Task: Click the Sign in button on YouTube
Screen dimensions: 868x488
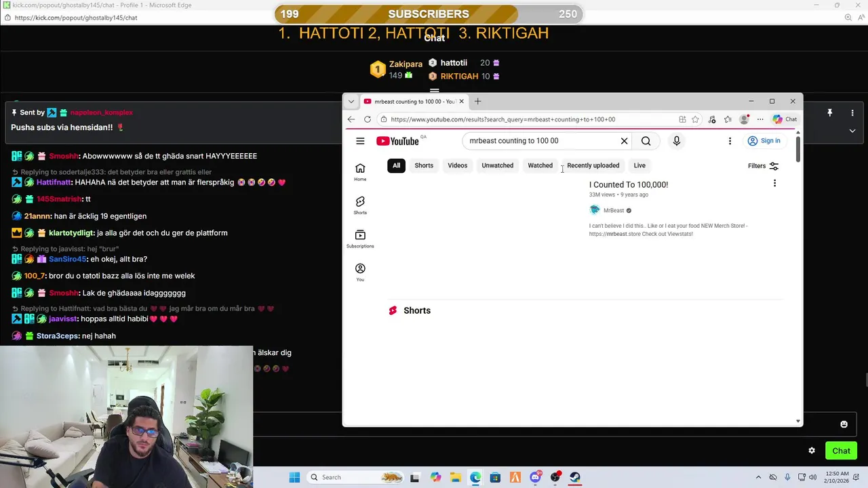Action: (x=764, y=141)
